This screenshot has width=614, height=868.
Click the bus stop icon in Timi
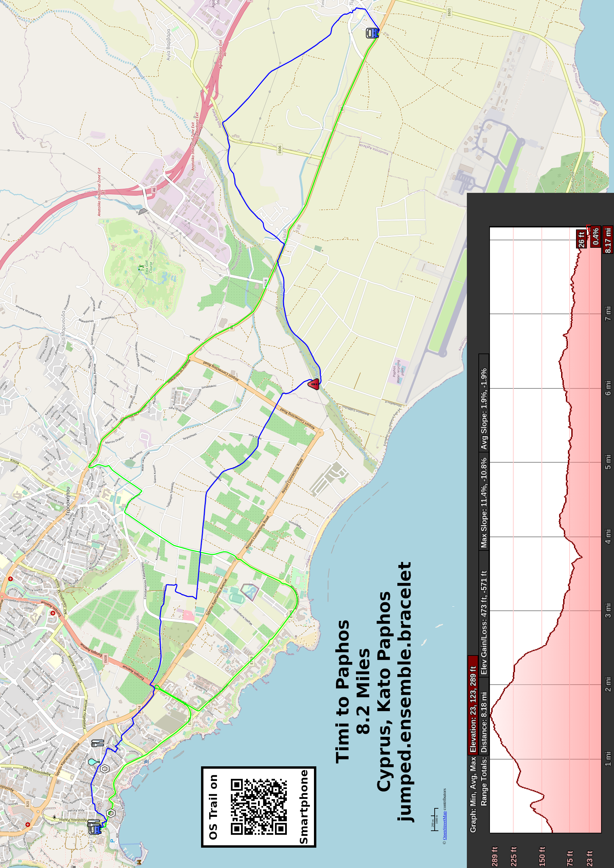click(x=372, y=33)
